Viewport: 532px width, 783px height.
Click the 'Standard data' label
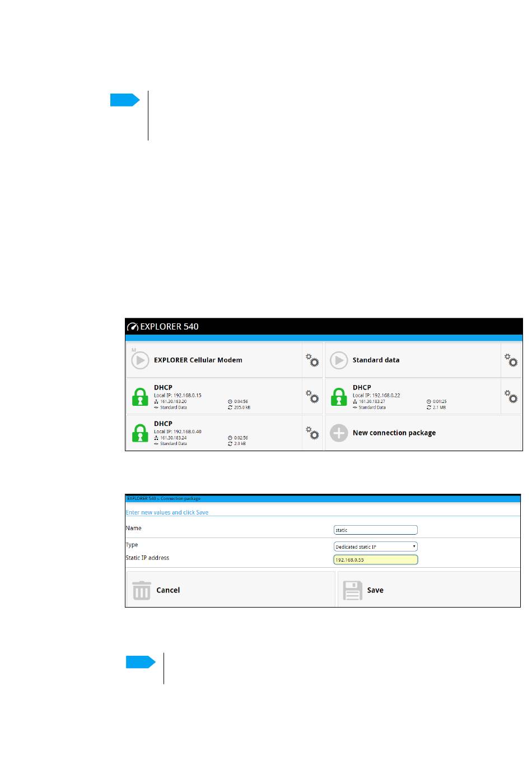[376, 360]
